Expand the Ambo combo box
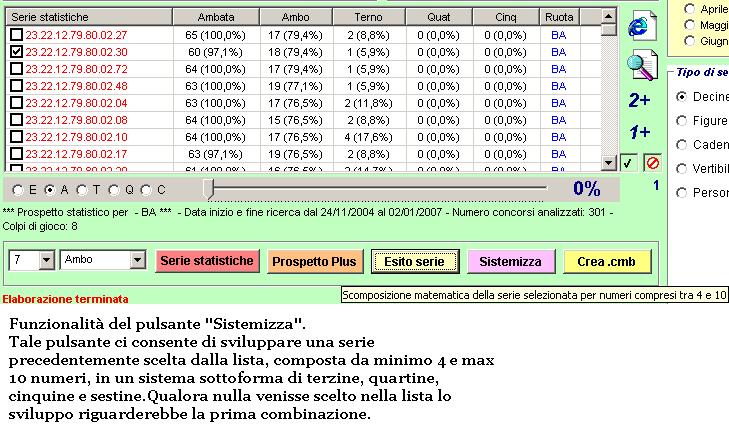The height and width of the screenshot is (426, 729). click(x=138, y=260)
